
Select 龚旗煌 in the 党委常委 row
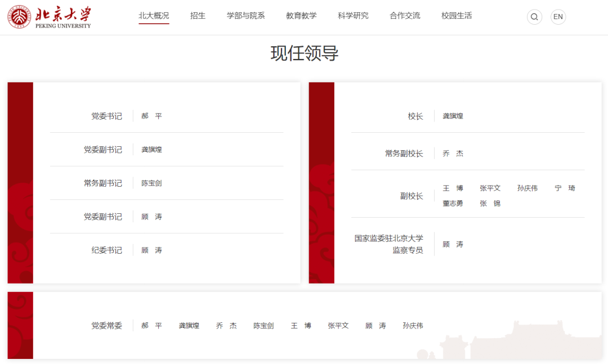coord(189,326)
